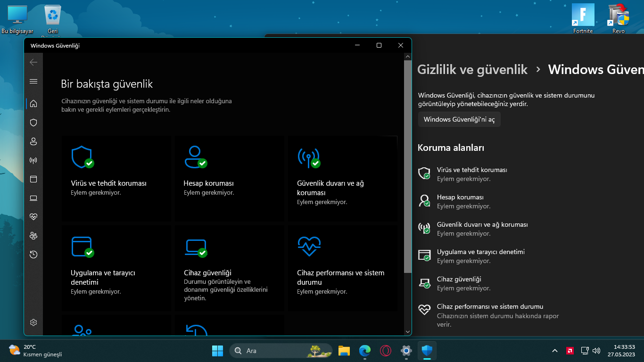
Task: Select Account protection person icon in sidebar
Action: click(x=33, y=141)
